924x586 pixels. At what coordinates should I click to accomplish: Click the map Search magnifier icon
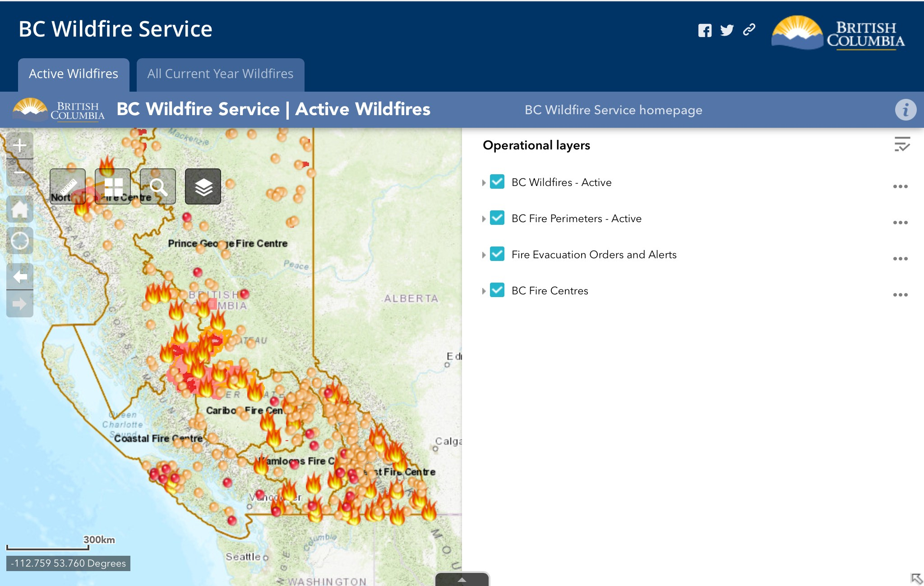pyautogui.click(x=158, y=186)
